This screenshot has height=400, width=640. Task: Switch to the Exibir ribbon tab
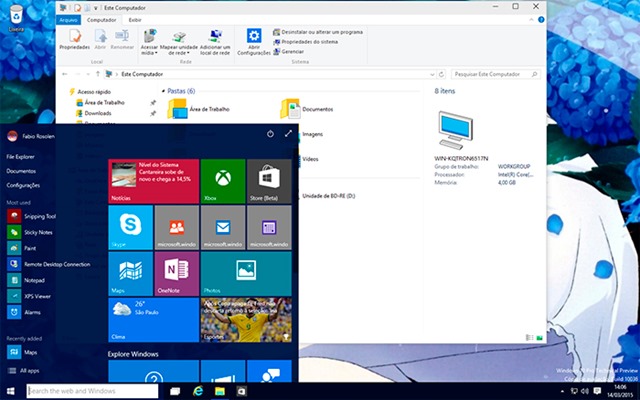pos(135,20)
